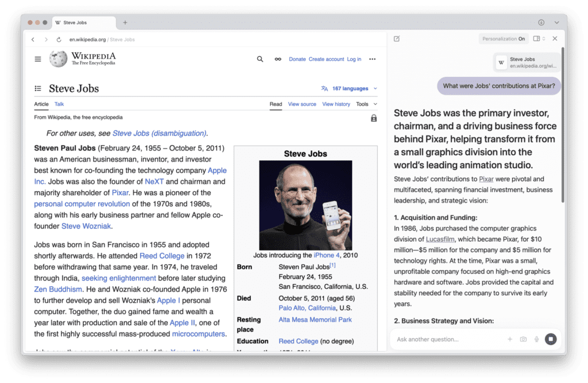Open the Zen Buddhism link
Screen dimensions: 588x383
pos(58,289)
